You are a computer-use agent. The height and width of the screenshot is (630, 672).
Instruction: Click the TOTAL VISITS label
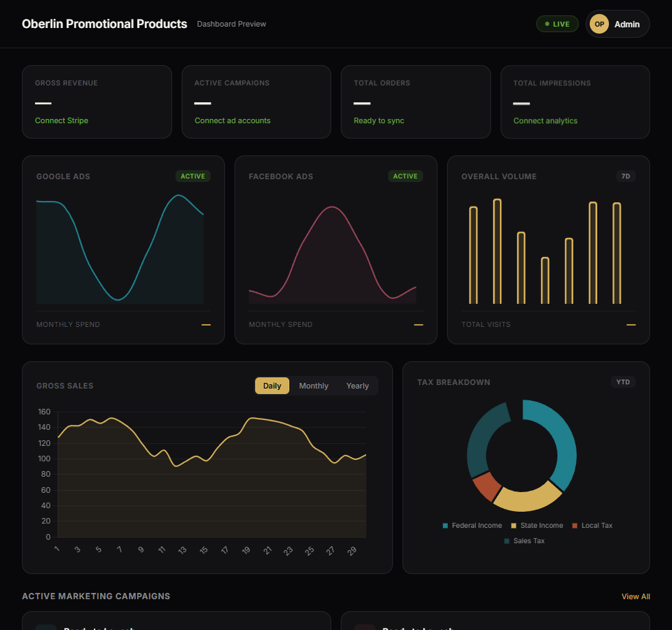(486, 324)
